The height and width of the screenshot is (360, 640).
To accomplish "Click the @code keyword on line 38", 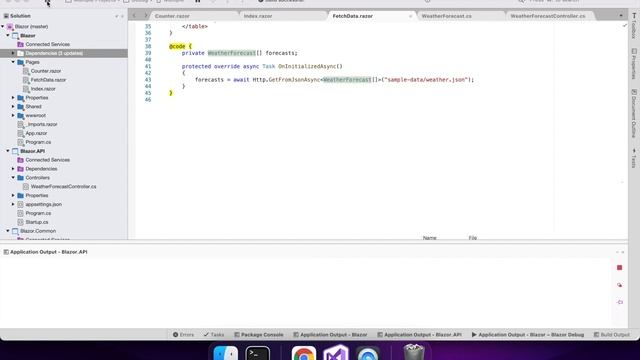I will [x=177, y=47].
